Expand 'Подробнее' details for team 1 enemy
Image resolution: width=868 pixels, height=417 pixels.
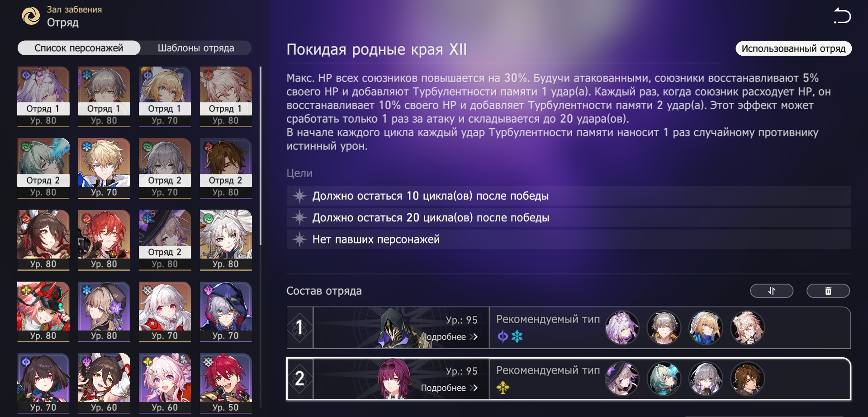point(449,337)
